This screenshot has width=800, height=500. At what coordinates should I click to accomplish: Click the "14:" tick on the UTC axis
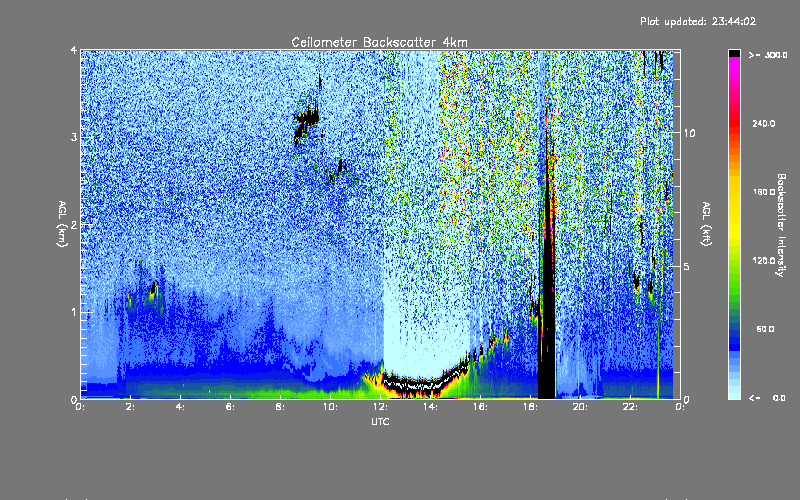(430, 407)
